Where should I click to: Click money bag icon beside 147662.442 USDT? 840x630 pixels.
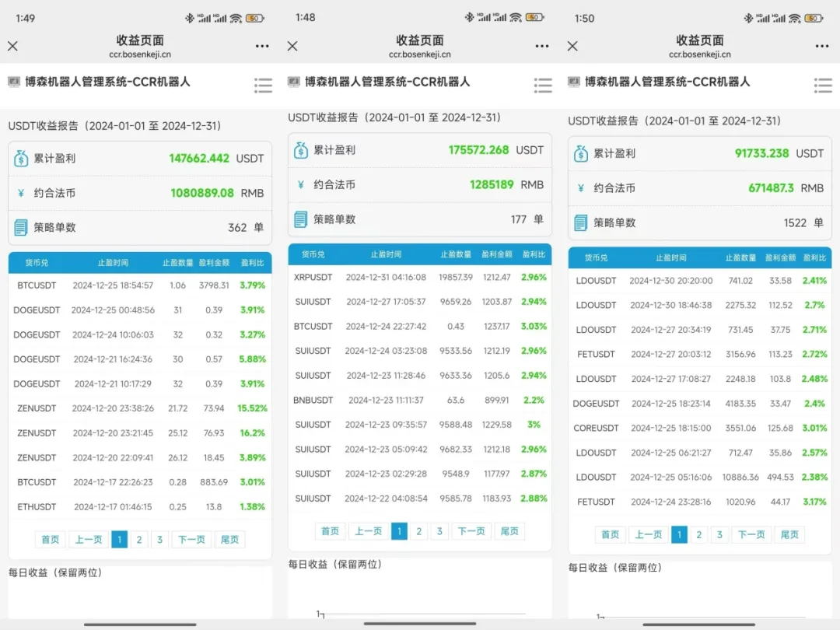coord(21,158)
